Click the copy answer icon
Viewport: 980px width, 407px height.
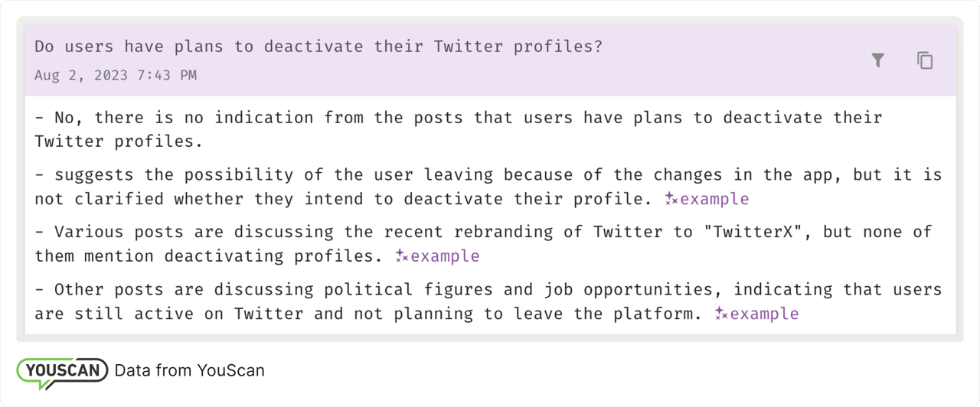(925, 60)
